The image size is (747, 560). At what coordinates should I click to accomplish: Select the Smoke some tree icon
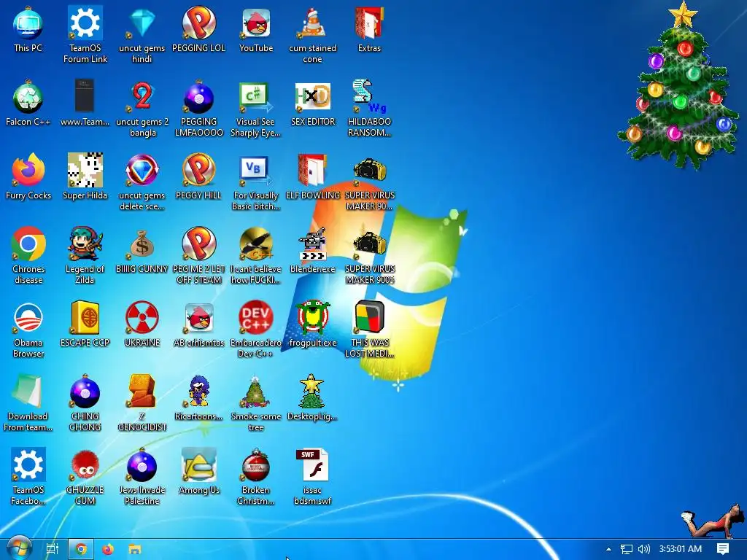[x=256, y=402]
